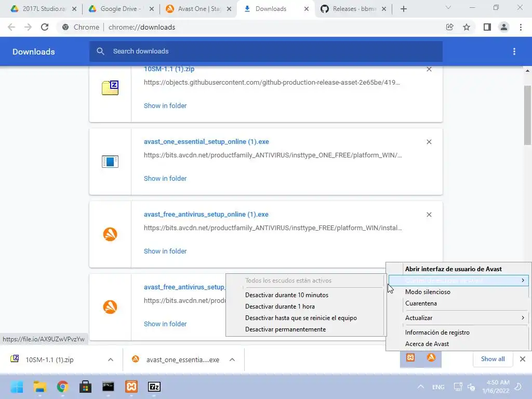
Task: Click the XAMPP icon in the tray overflow
Action: pos(410,357)
